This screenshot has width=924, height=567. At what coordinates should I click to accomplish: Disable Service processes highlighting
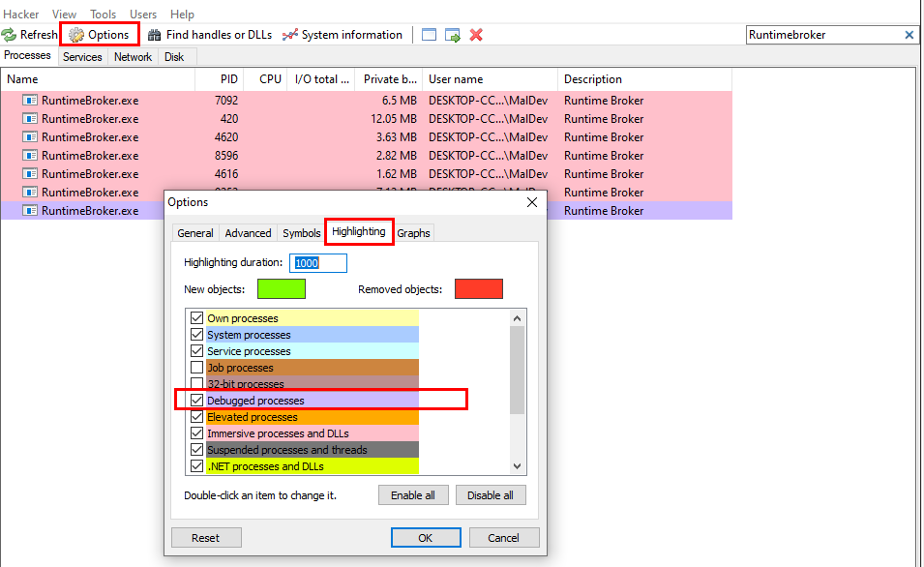tap(196, 351)
